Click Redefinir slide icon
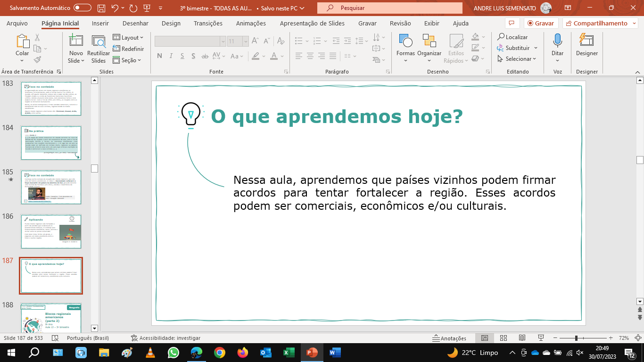Screen dimensions: 644x362 (116, 49)
